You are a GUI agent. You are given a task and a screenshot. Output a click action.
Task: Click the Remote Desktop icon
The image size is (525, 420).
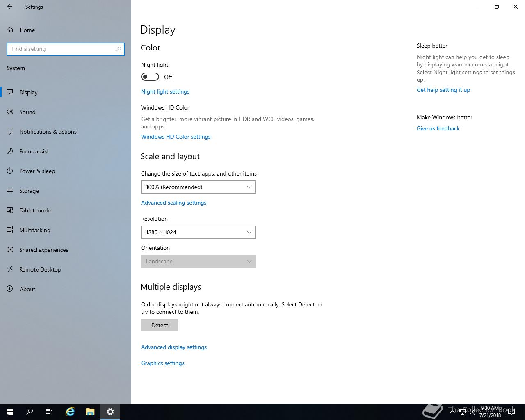point(10,269)
